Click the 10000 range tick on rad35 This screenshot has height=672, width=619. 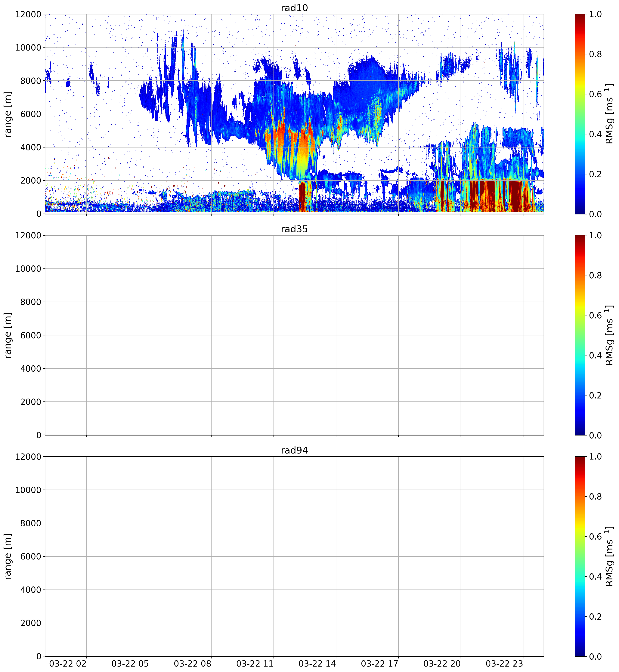28,269
